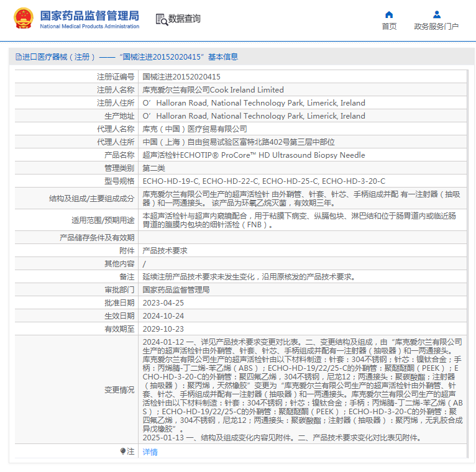Select registration number 国械注进20152020415 cell
476x472 pixels.
pos(181,77)
